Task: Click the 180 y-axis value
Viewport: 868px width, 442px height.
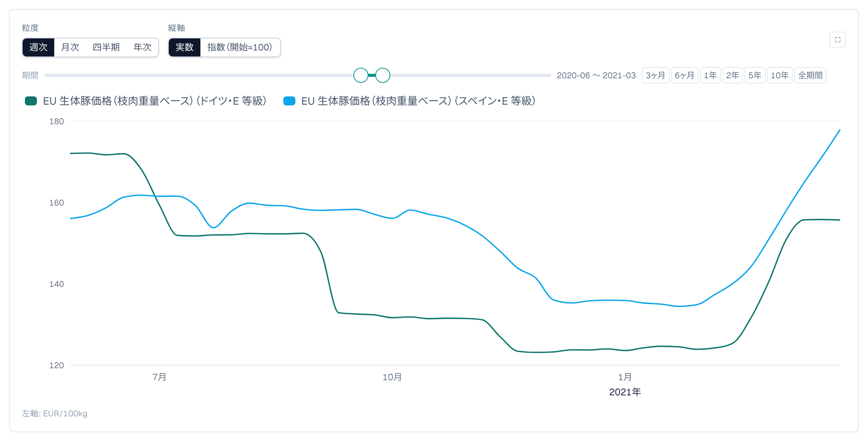Action: [57, 121]
